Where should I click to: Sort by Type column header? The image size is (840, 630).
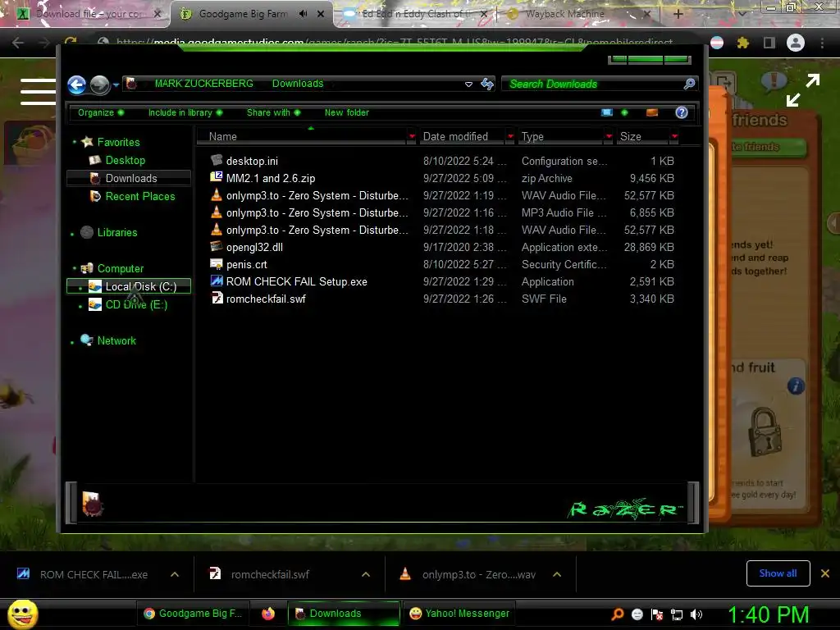(x=559, y=137)
